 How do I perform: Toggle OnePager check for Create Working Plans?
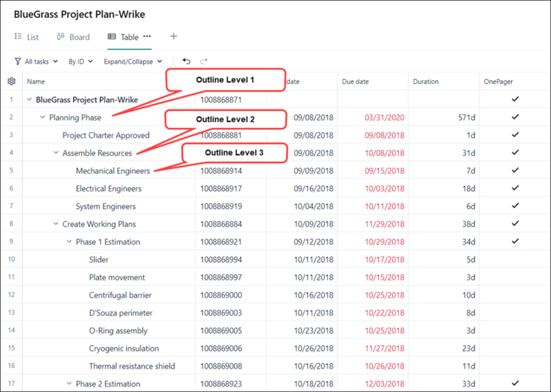[515, 223]
